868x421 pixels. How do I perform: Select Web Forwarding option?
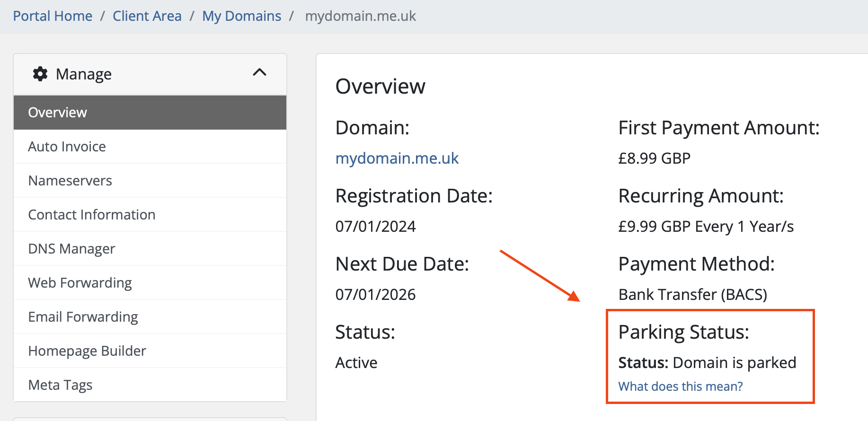80,283
